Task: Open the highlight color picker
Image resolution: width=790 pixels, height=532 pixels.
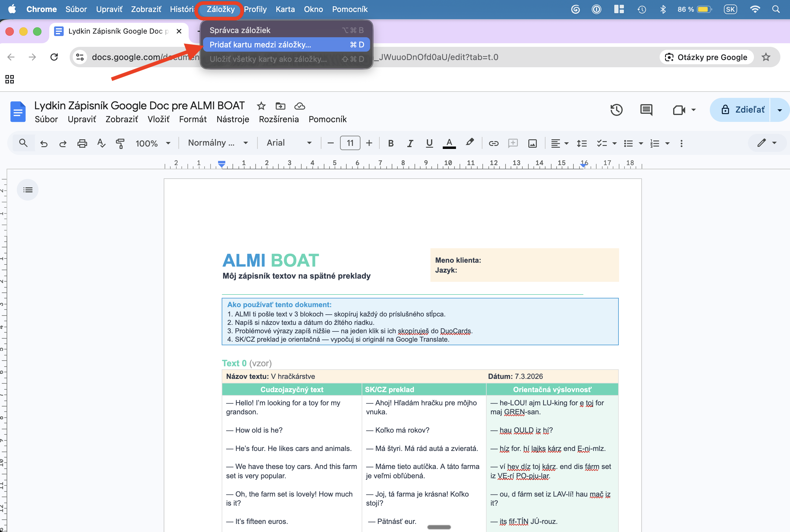Action: point(469,143)
